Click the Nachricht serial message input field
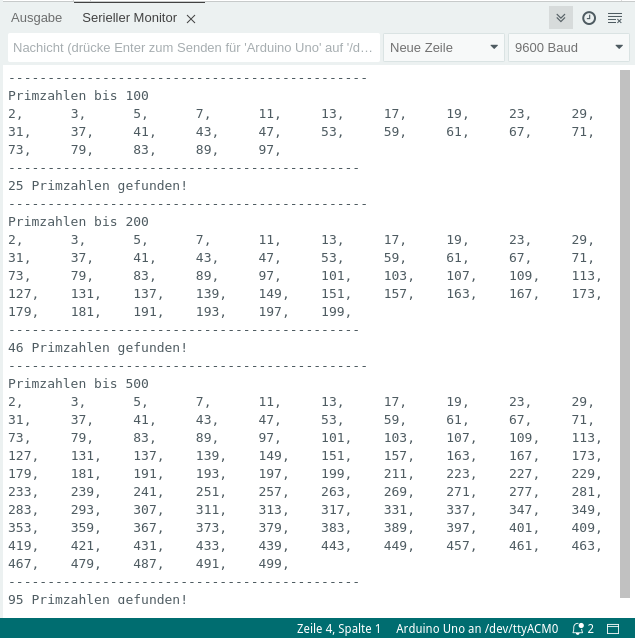This screenshot has height=638, width=635. pos(193,48)
